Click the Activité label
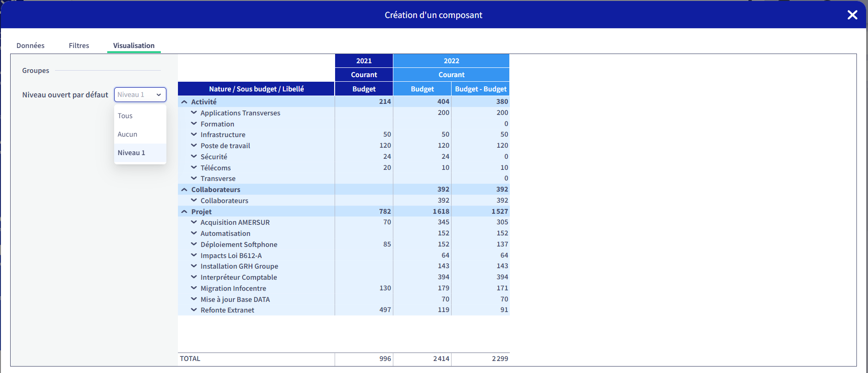The height and width of the screenshot is (373, 868). click(204, 102)
